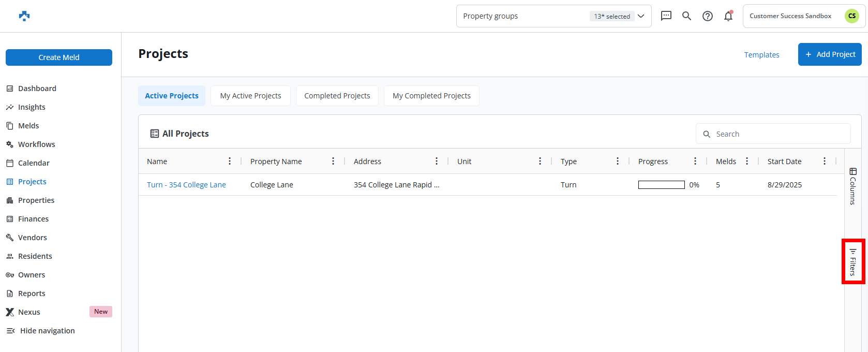Click the Property Meld logo icon
Screen dimensions: 868x352
click(x=24, y=16)
